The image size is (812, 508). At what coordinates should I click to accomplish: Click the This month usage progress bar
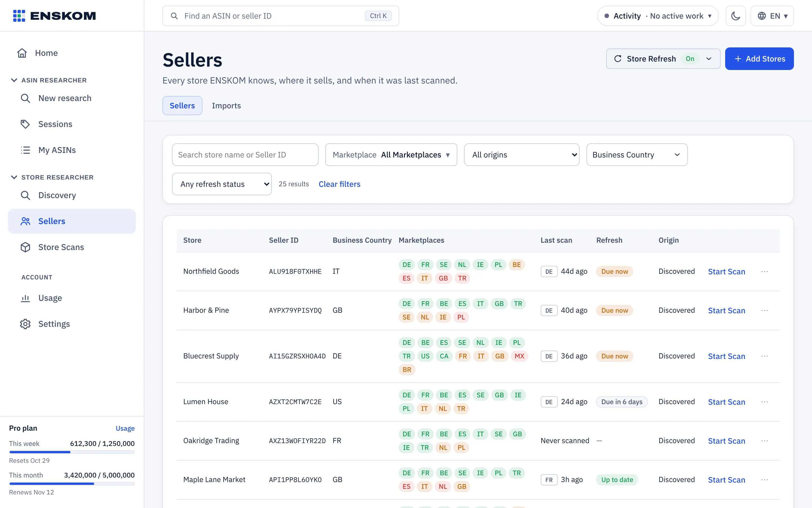(x=72, y=484)
